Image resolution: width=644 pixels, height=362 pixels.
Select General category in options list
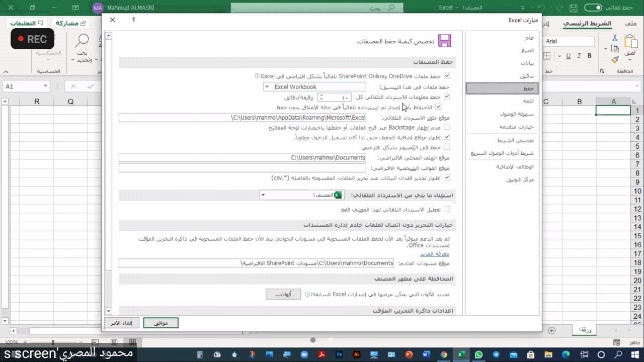click(x=502, y=38)
